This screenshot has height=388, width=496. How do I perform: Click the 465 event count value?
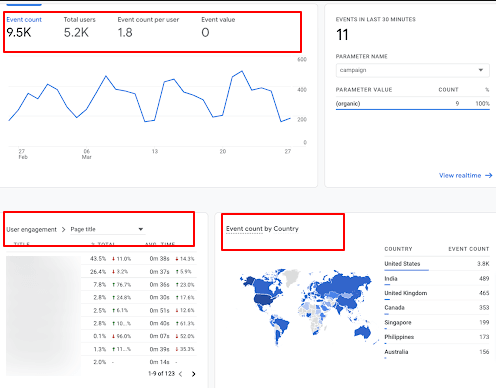pos(484,293)
